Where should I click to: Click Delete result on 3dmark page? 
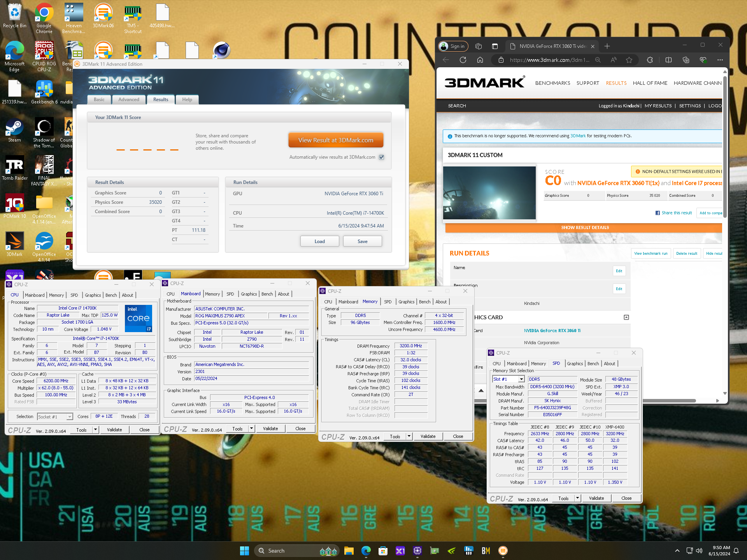pyautogui.click(x=687, y=254)
